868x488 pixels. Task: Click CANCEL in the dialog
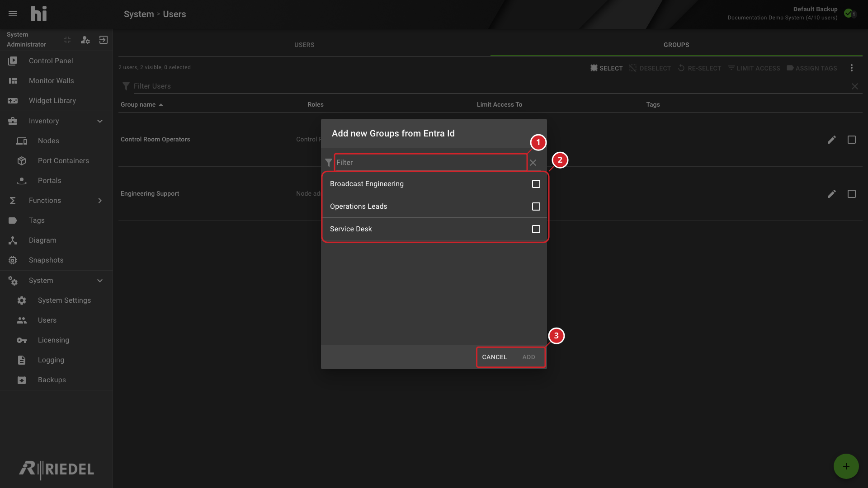494,357
